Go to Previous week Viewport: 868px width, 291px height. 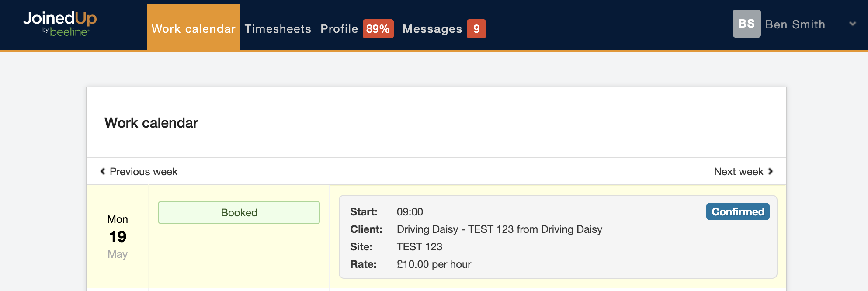click(x=143, y=172)
